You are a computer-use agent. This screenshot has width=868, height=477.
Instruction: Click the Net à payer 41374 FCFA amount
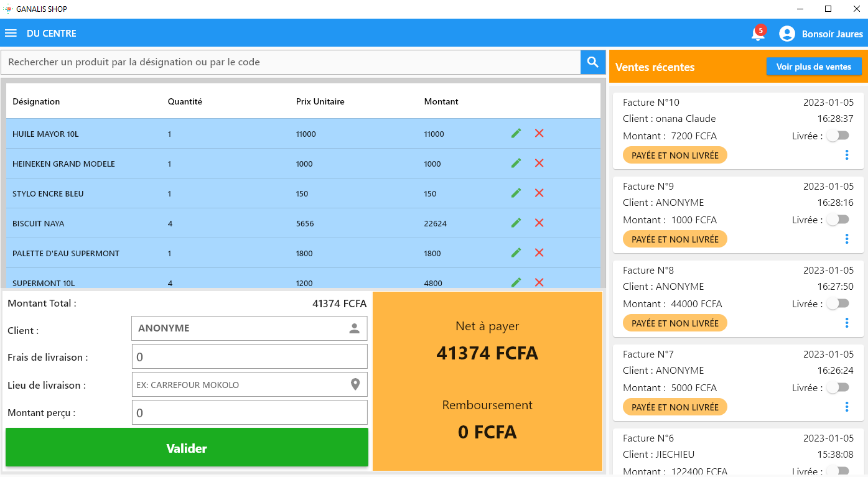click(487, 353)
